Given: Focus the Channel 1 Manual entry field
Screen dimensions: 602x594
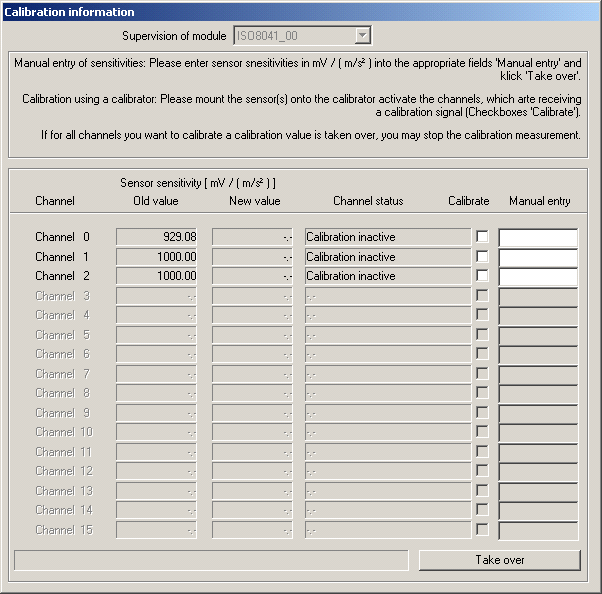Looking at the screenshot, I should tap(538, 257).
